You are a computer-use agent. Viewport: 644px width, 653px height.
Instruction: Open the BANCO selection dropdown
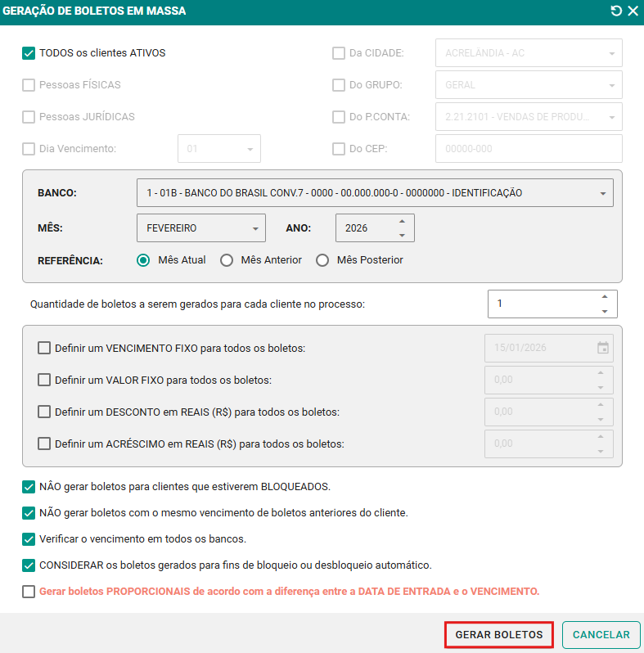374,193
